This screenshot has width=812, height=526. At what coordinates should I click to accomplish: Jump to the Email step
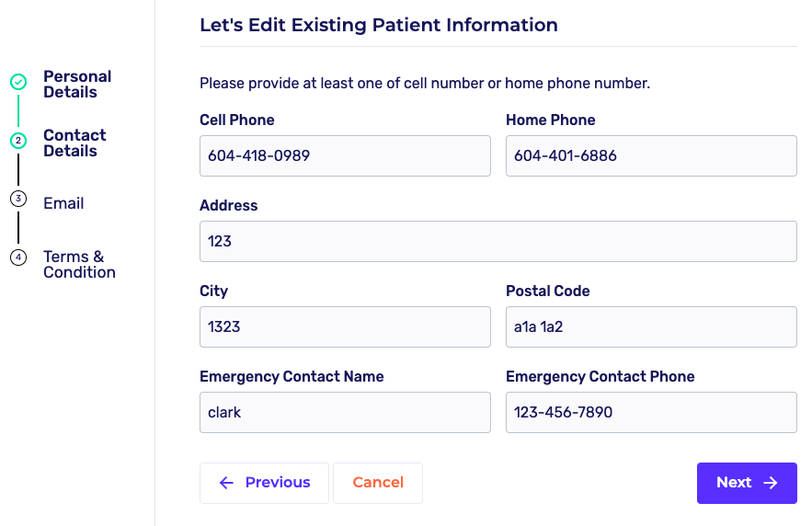(63, 203)
